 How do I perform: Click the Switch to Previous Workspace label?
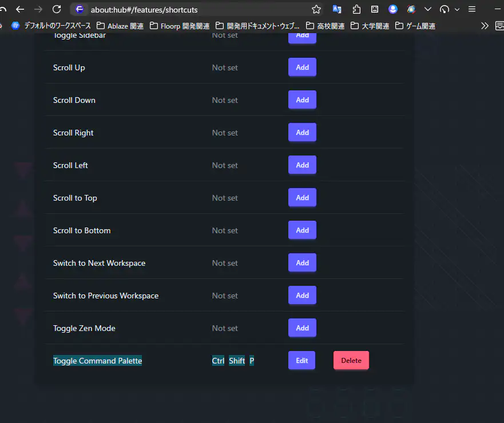[106, 296]
